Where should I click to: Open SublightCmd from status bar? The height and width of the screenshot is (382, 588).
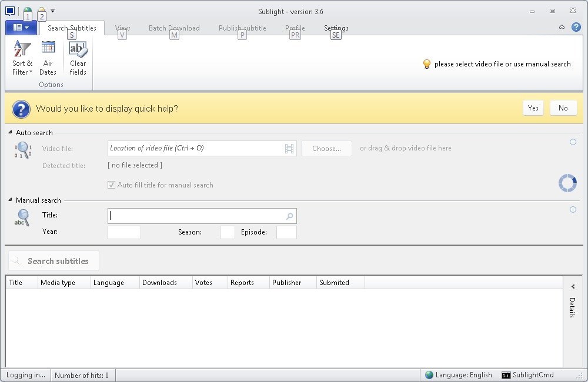(x=527, y=375)
